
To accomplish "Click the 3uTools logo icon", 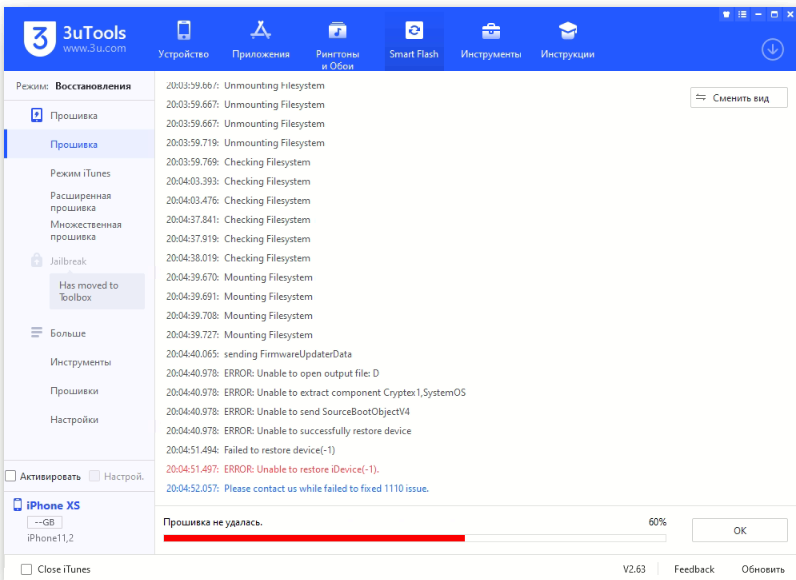I will click(39, 39).
